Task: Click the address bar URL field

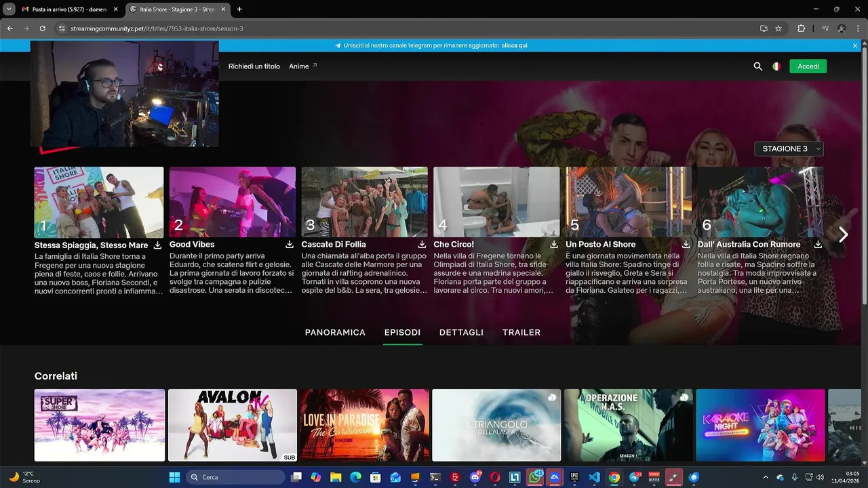Action: click(407, 28)
